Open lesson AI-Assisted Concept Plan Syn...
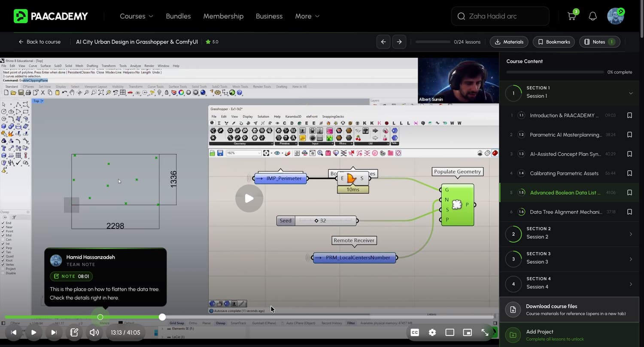The width and height of the screenshot is (644, 347). click(x=565, y=154)
